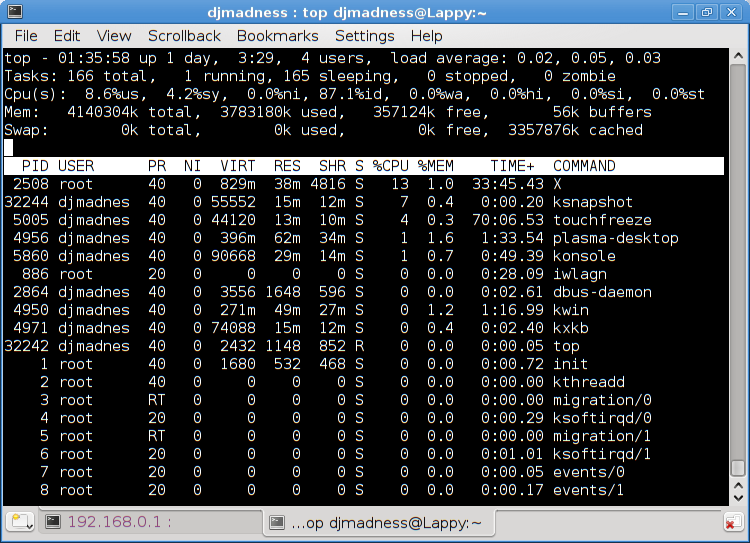Click terminal icon on djmadness@Lappy tab
This screenshot has width=750, height=543.
(276, 522)
